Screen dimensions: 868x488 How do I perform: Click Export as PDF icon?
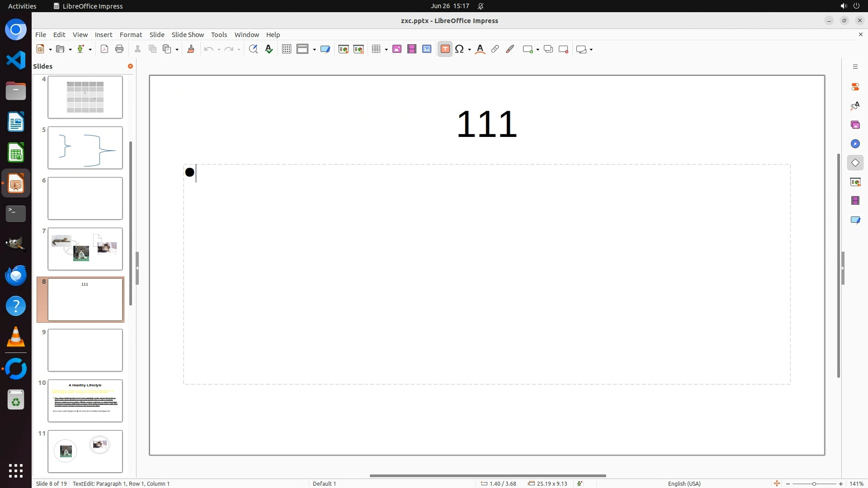[x=104, y=49]
